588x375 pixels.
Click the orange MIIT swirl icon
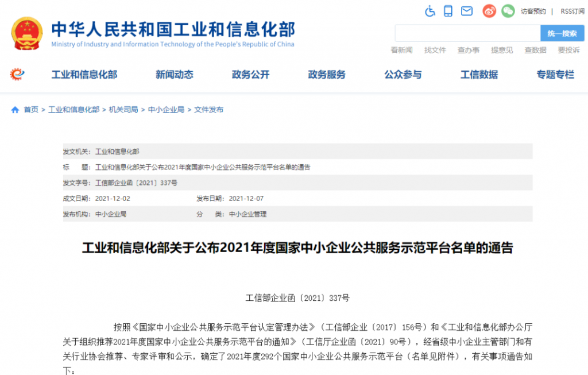(x=17, y=74)
